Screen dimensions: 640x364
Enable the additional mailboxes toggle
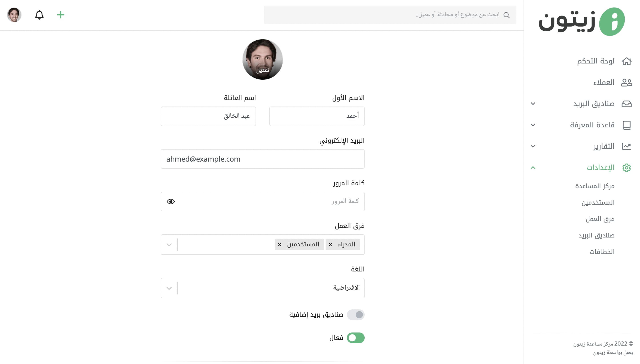coord(356,315)
